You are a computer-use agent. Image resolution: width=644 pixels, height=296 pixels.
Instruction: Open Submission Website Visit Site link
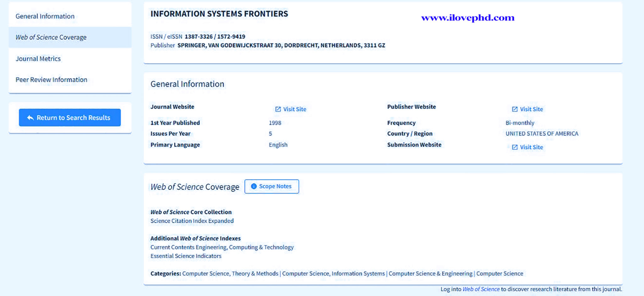point(527,147)
